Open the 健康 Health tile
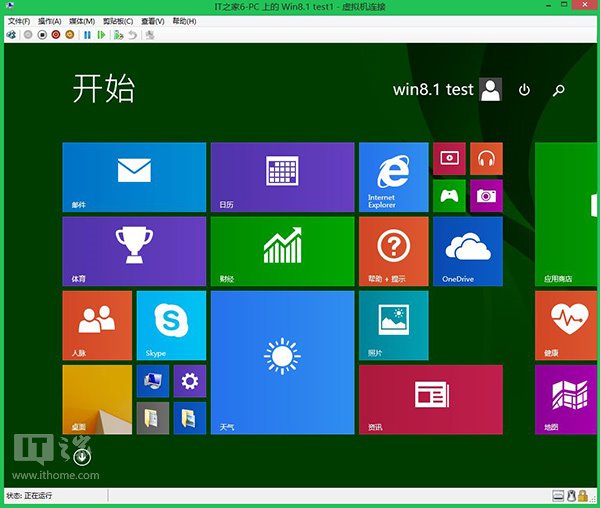 point(566,326)
